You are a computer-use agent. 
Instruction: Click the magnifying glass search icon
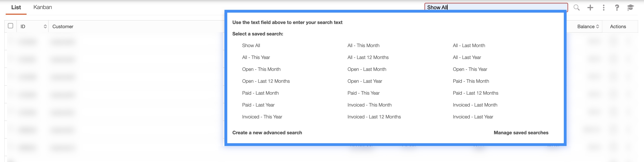click(x=576, y=7)
